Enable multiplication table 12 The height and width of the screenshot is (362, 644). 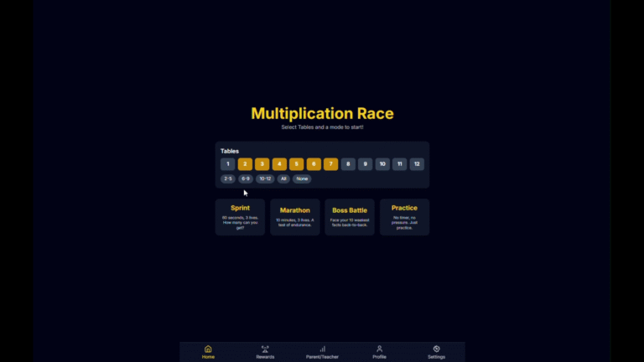tap(417, 164)
